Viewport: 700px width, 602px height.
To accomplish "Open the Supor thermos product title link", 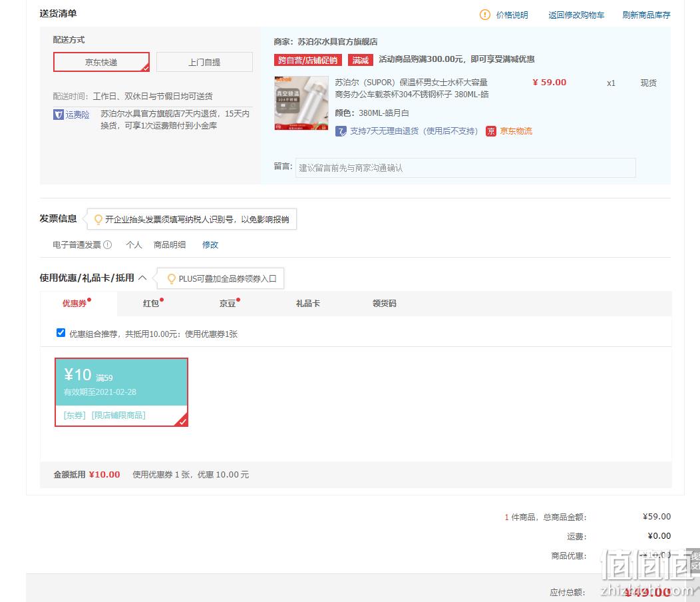I will [x=412, y=89].
